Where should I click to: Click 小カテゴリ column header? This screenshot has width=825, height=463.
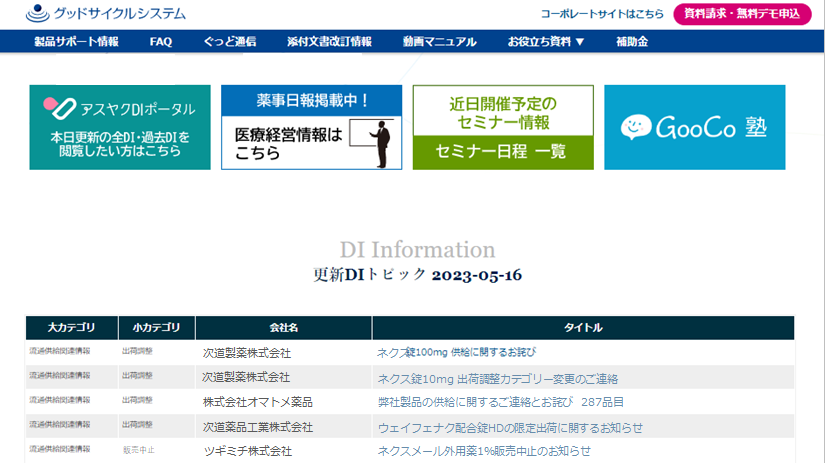click(156, 328)
